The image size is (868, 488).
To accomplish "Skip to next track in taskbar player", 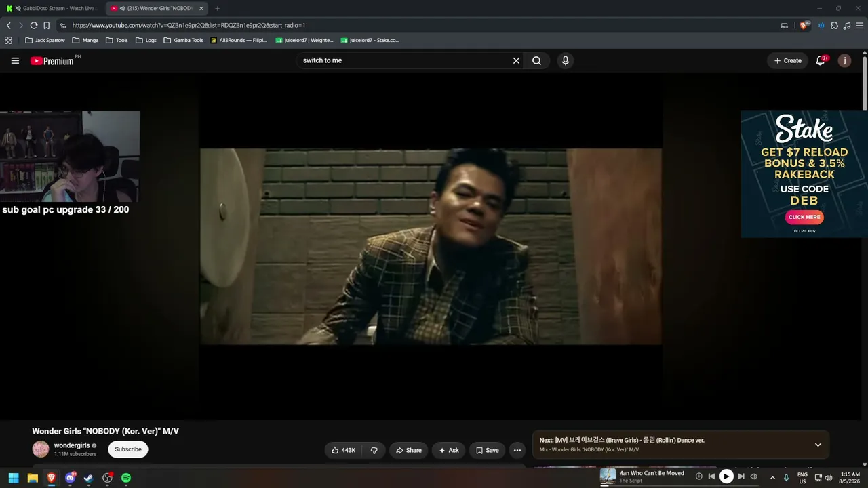I will 741,476.
